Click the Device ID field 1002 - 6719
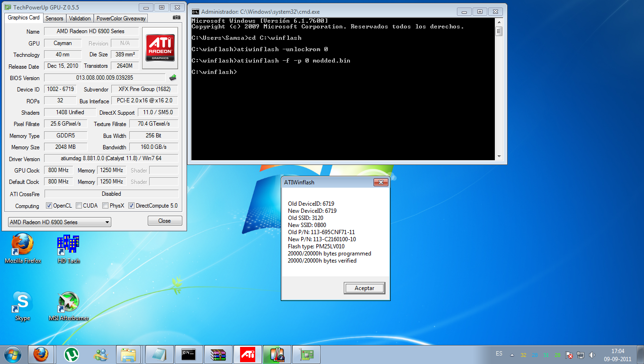 point(60,89)
